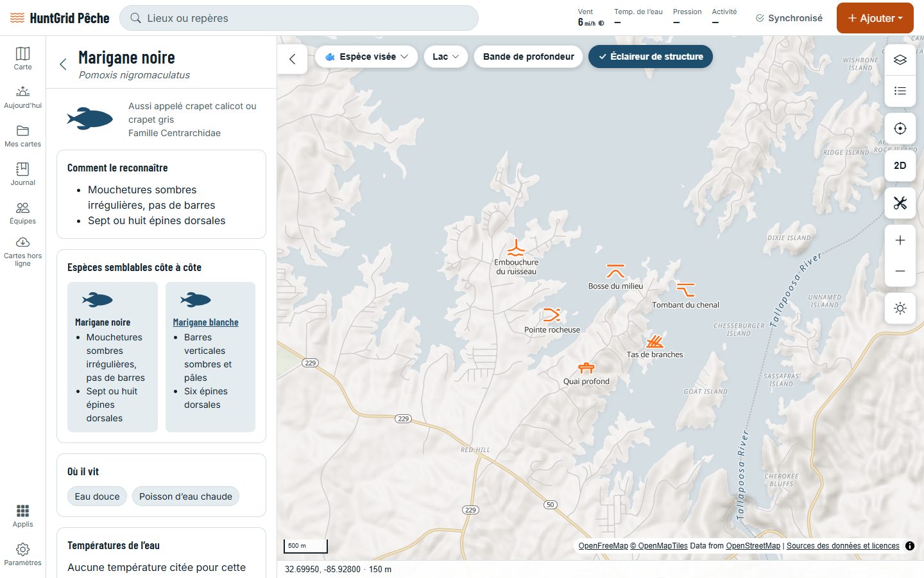
Task: Click the HuntGrid Pêche logo
Action: pos(60,18)
